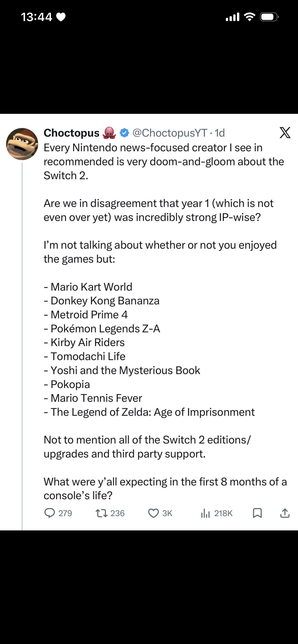Open the view analytics bar icon
The image size is (298, 644).
click(x=205, y=513)
